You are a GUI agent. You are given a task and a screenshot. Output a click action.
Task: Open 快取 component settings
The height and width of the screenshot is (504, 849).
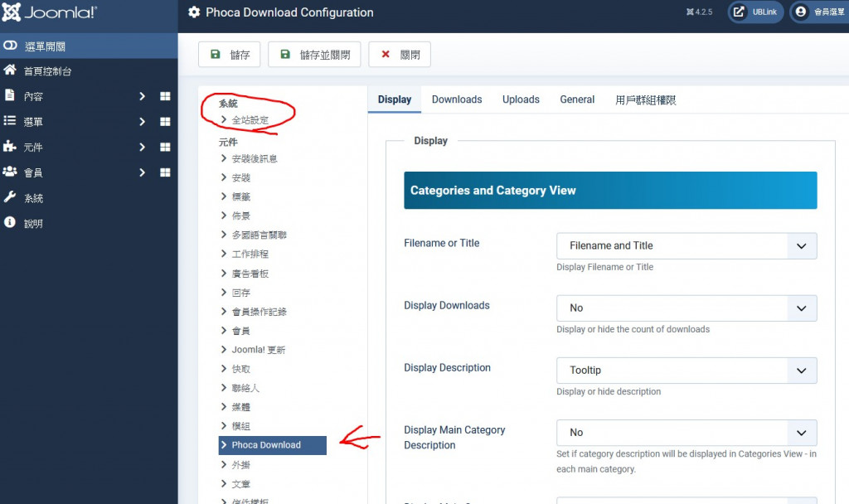click(x=240, y=369)
